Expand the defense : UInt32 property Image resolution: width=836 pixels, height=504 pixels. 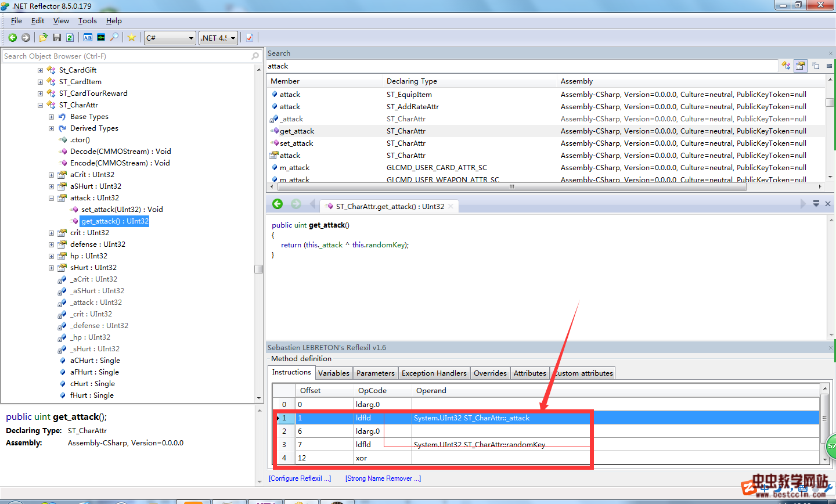click(51, 244)
